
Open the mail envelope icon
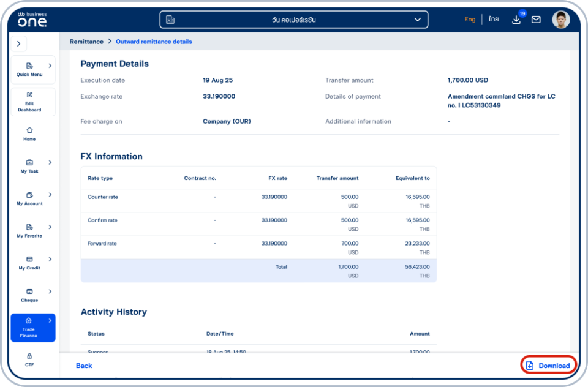pyautogui.click(x=536, y=20)
